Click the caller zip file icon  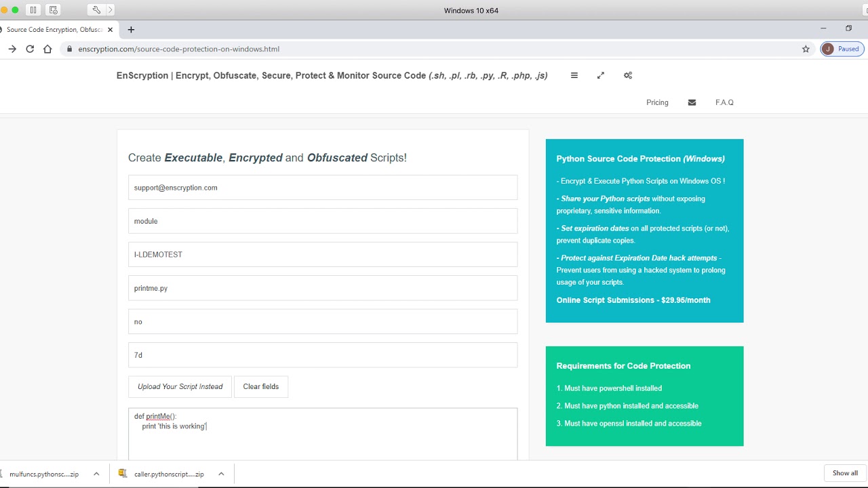123,474
